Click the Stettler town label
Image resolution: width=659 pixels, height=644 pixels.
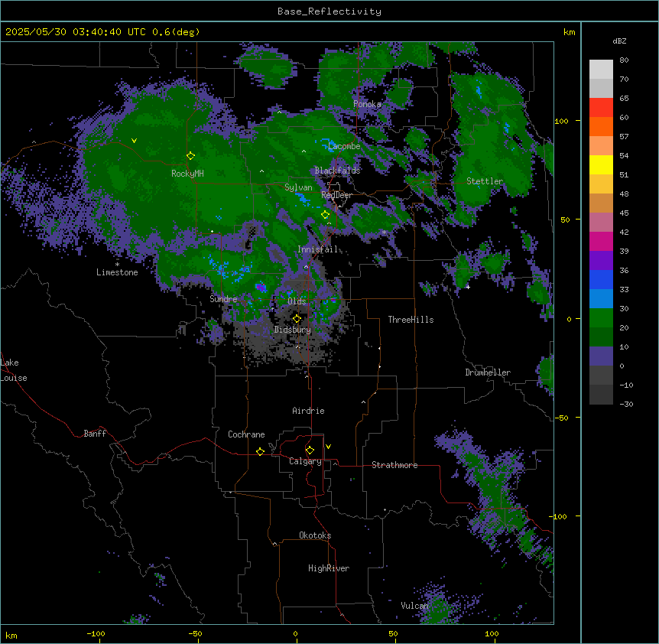point(485,181)
